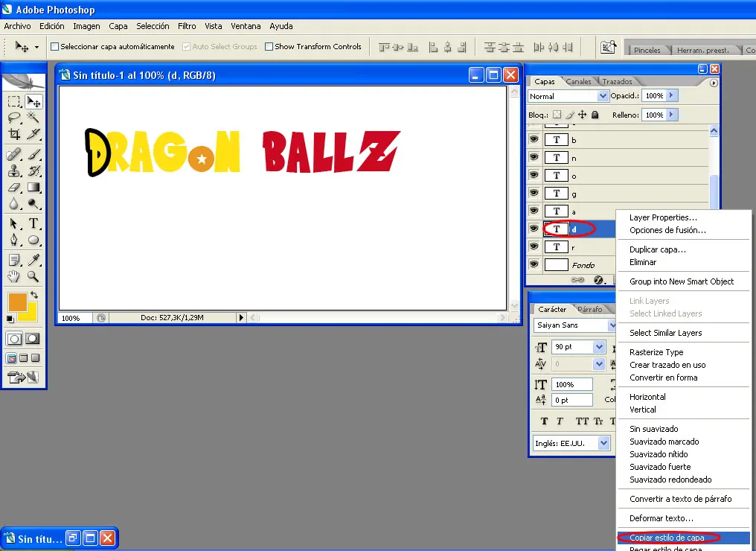
Task: Hide the 'b' text layer
Action: [x=534, y=139]
